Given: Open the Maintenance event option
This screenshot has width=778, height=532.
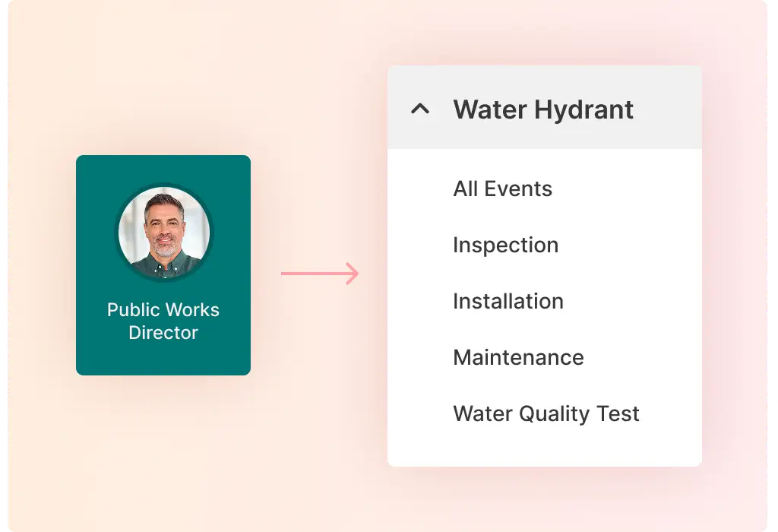Looking at the screenshot, I should click(x=518, y=357).
